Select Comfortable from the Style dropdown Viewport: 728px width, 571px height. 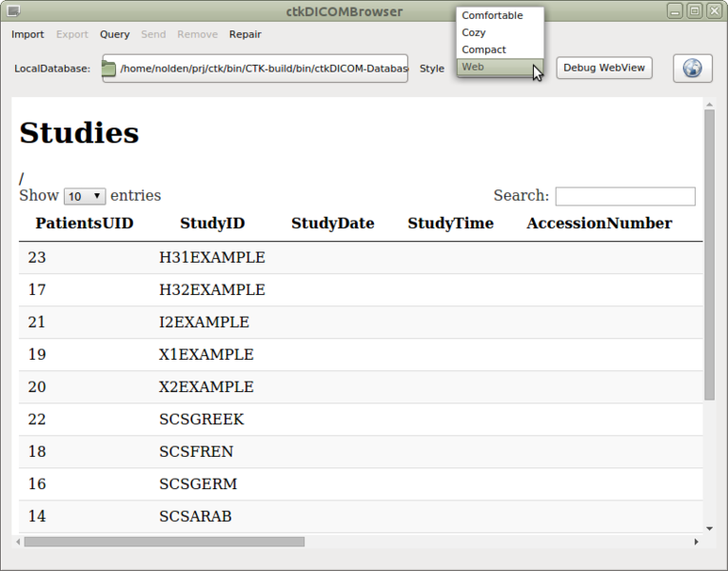point(492,15)
